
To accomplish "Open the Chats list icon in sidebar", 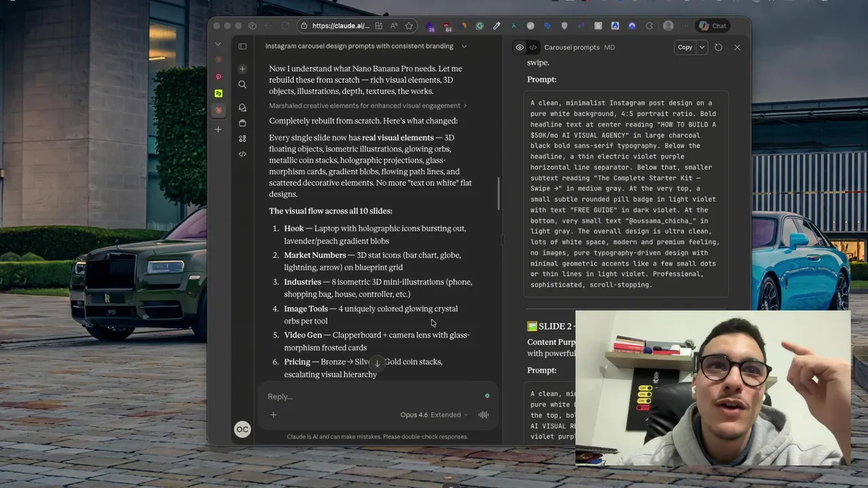I will pos(242,108).
